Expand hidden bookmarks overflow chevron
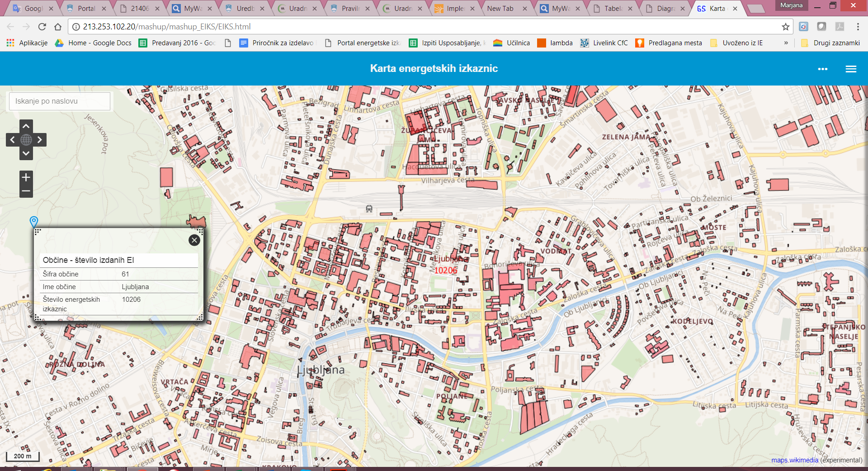This screenshot has width=868, height=471. pyautogui.click(x=786, y=43)
